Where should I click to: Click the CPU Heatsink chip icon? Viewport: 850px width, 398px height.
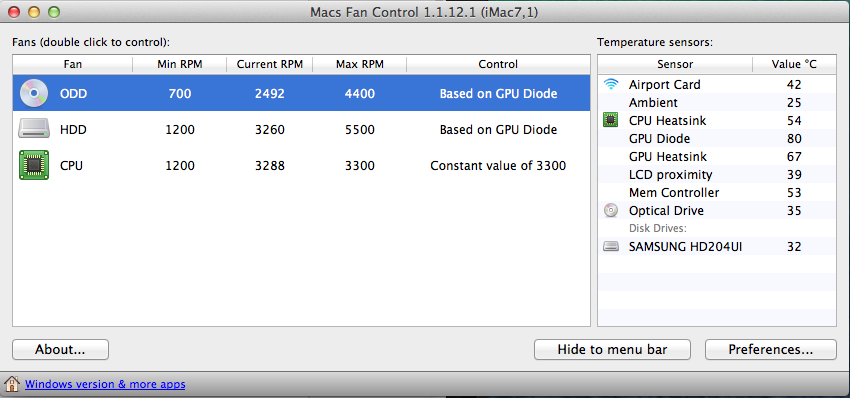tap(611, 120)
